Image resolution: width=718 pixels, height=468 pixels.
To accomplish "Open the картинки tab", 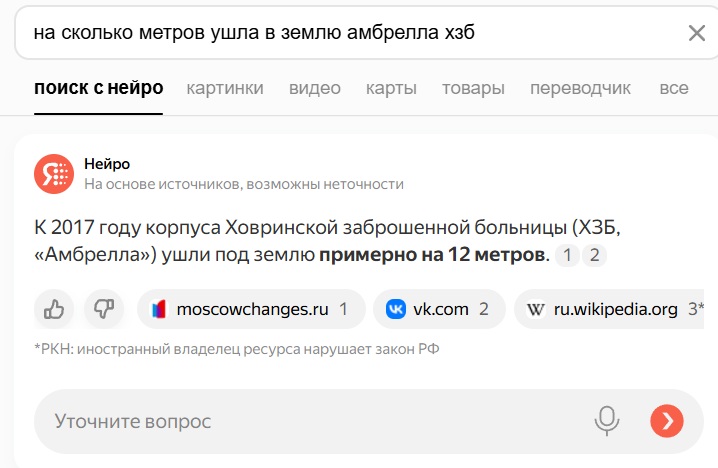I will click(225, 88).
